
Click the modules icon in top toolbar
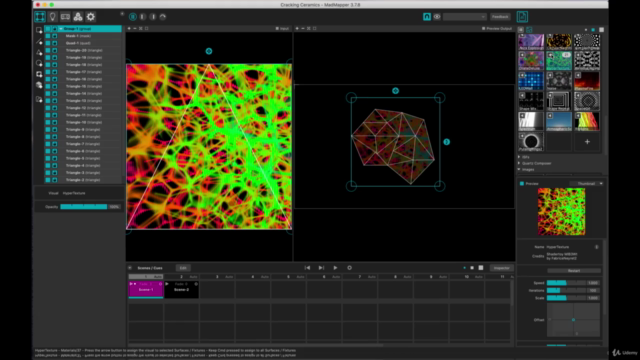(x=78, y=17)
